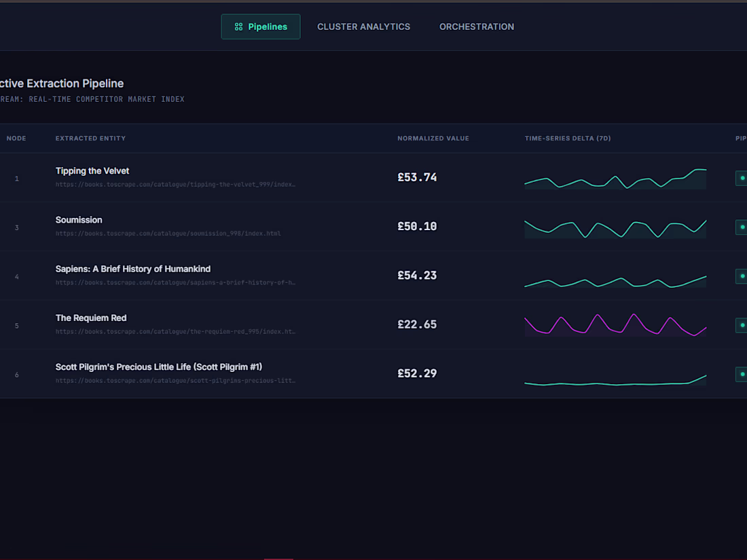Click the node number 3 cell
The image size is (747, 560).
click(17, 227)
